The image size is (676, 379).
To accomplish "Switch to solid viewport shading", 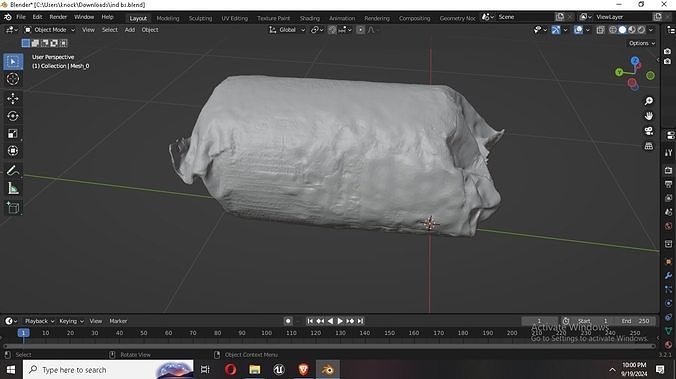I will click(x=622, y=30).
